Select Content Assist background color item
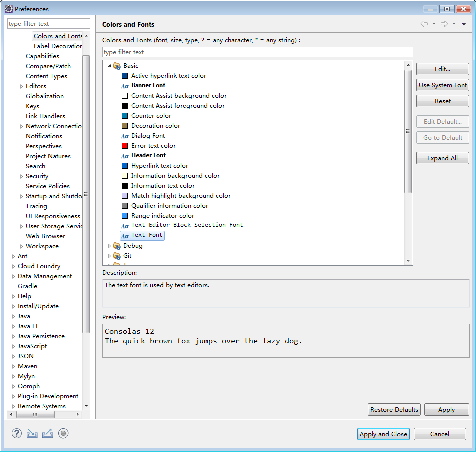This screenshot has width=476, height=452. [x=179, y=95]
